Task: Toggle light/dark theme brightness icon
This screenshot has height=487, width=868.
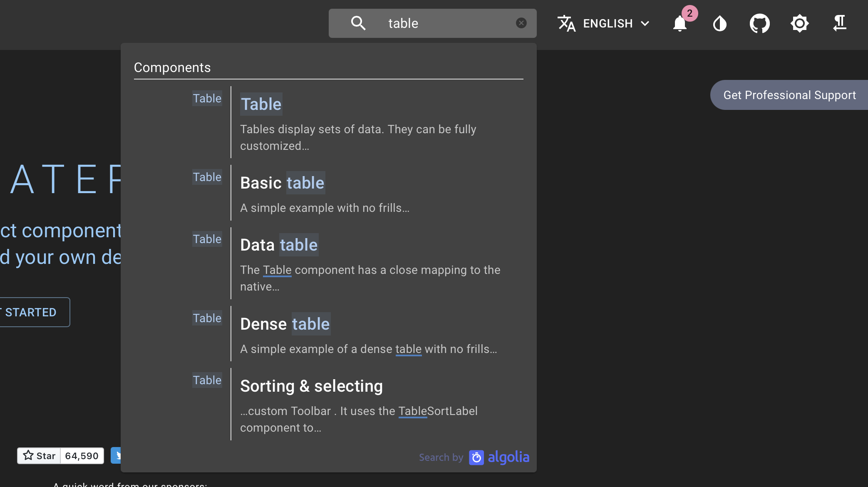Action: [x=799, y=24]
